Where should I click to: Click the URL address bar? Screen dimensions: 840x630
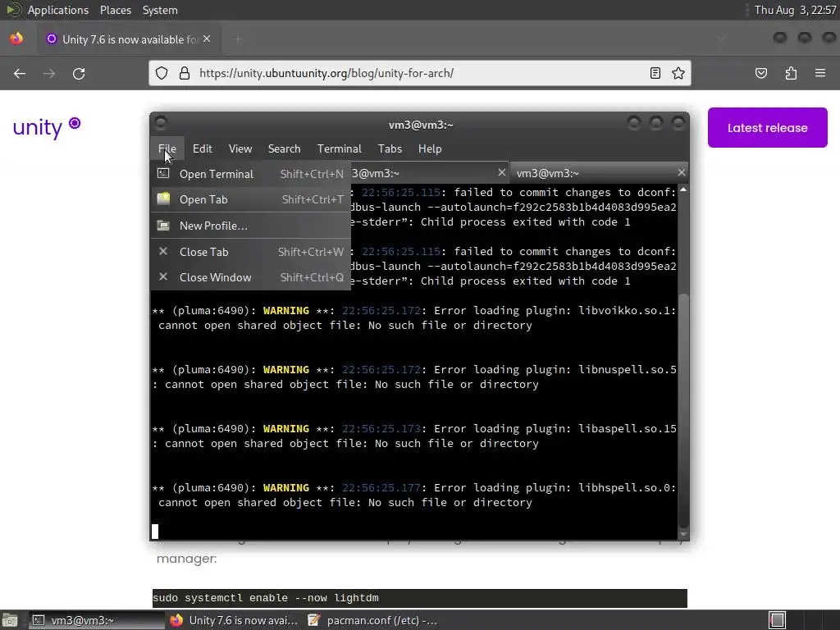419,73
